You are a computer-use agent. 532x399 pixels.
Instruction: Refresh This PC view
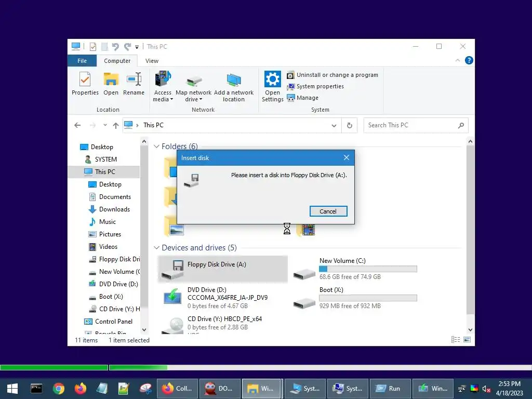click(350, 126)
